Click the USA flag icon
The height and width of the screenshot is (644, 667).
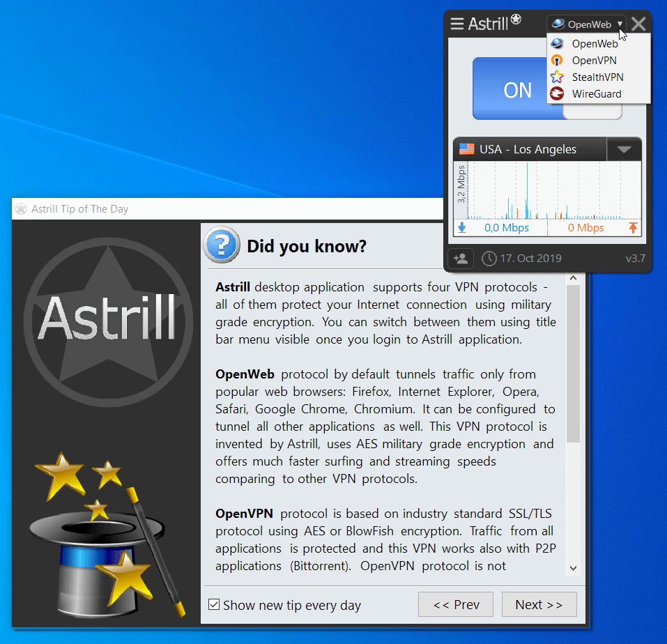(x=467, y=149)
